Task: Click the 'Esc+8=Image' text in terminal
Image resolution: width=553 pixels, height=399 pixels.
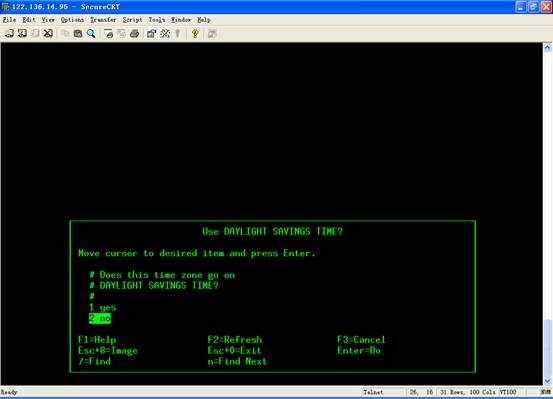Action: (108, 350)
